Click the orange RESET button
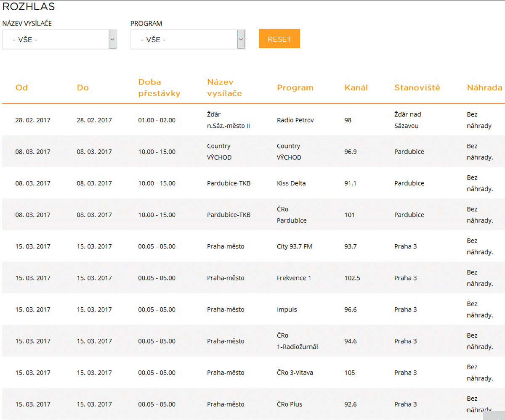 279,39
